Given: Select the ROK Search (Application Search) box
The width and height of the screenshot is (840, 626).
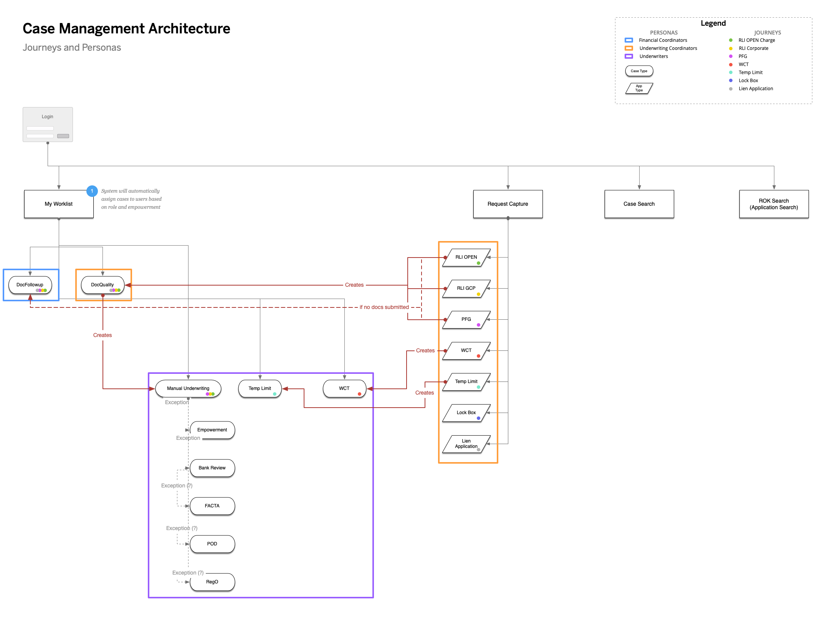Looking at the screenshot, I should tap(774, 204).
